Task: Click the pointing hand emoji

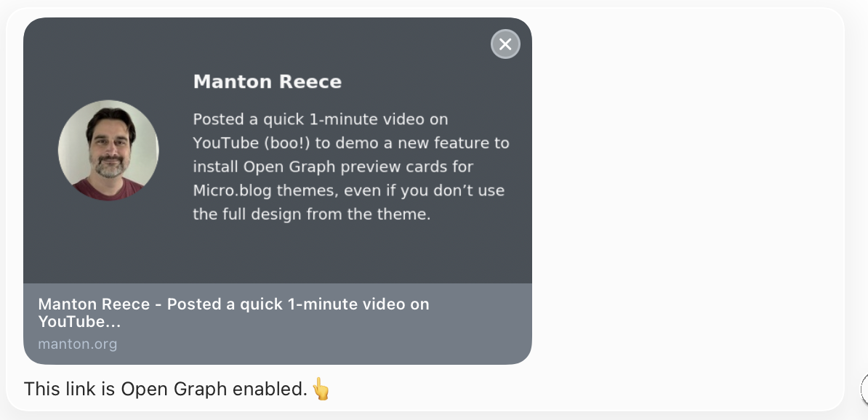Action: (x=321, y=389)
